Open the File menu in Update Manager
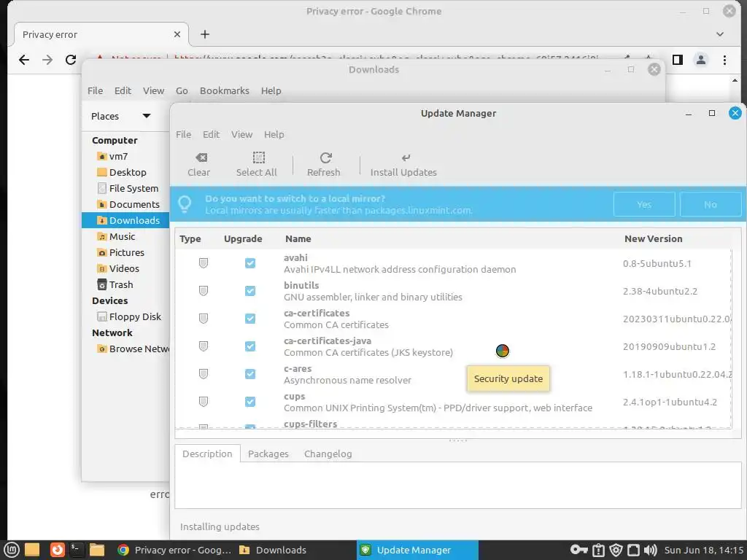 [183, 134]
